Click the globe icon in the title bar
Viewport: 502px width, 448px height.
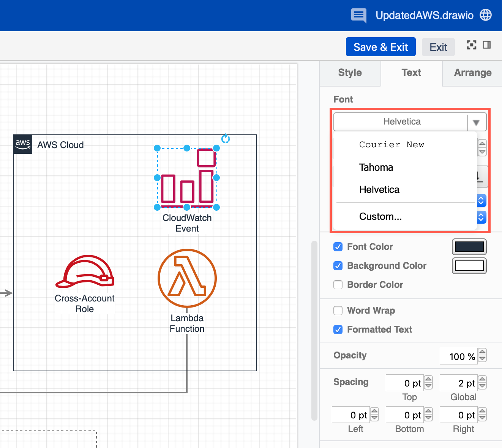pyautogui.click(x=485, y=16)
